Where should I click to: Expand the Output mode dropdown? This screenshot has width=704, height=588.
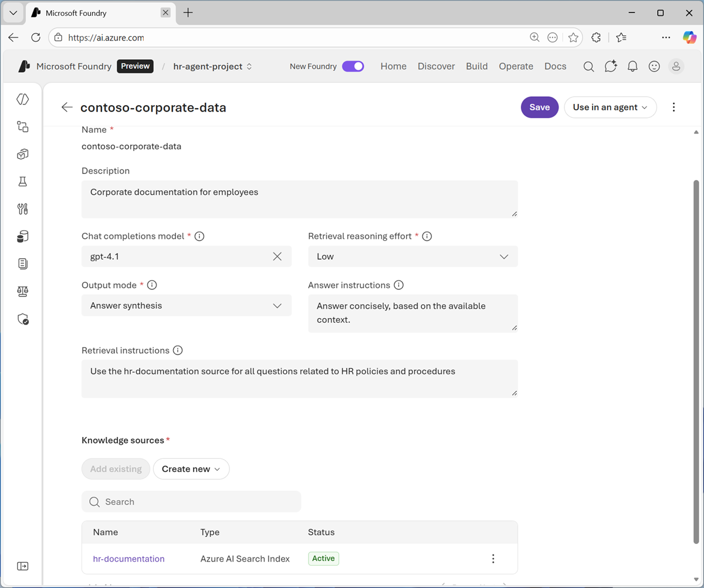pyautogui.click(x=276, y=305)
